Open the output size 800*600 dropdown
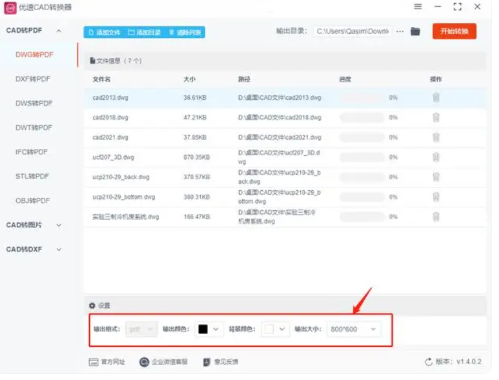 point(354,329)
